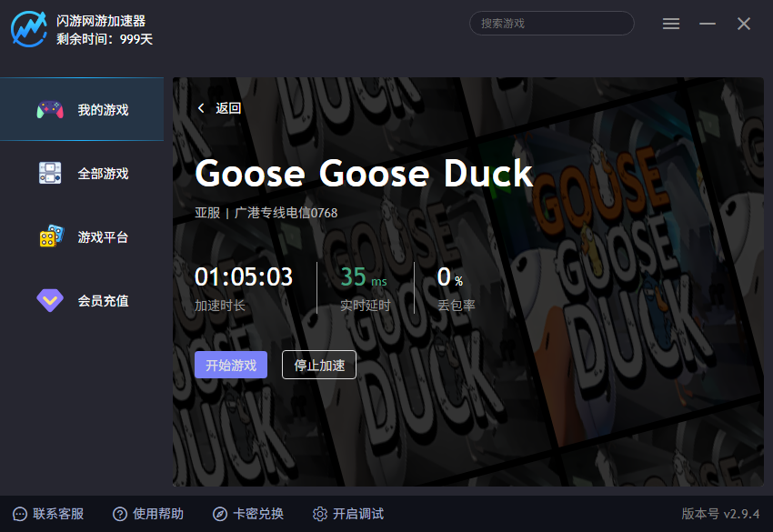Open the hamburger menu in title bar

point(671,25)
